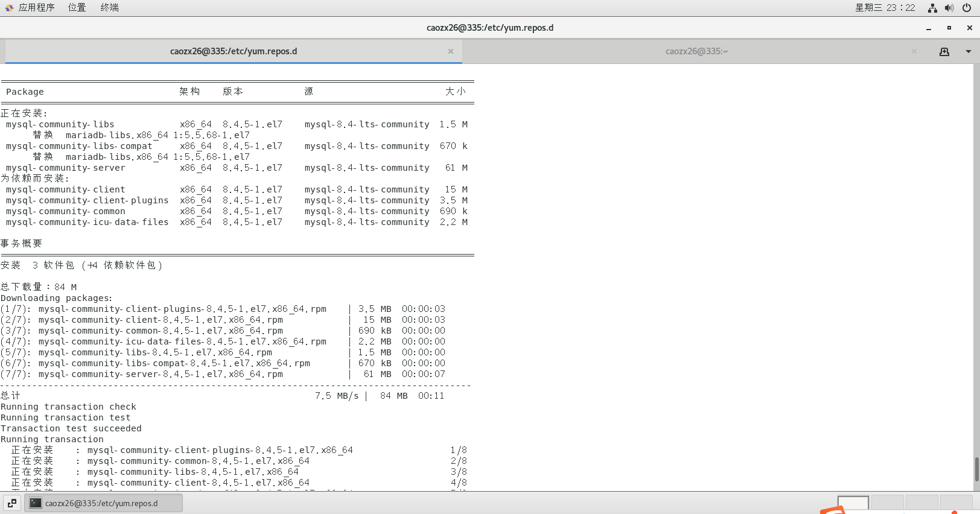Minimize the terminal window

[x=929, y=28]
